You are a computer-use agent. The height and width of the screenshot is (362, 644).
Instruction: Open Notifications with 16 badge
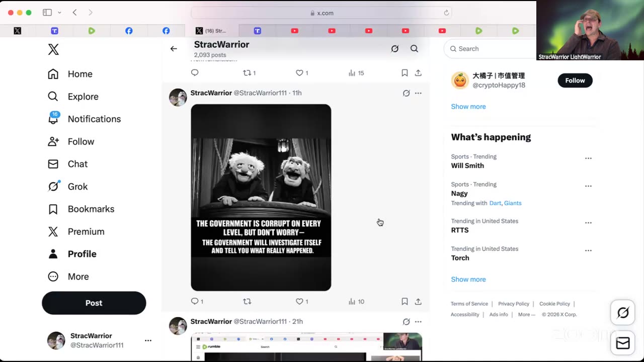(84, 119)
